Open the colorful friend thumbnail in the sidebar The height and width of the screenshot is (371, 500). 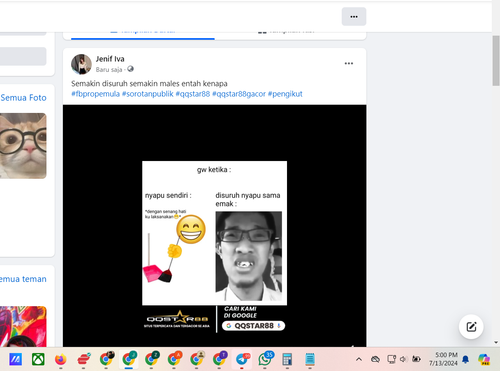pyautogui.click(x=23, y=327)
